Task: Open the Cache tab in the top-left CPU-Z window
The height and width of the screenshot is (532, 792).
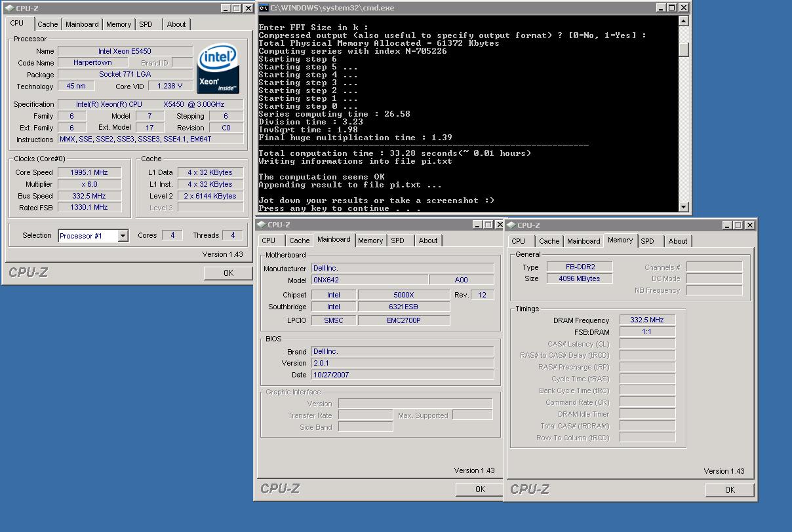Action: click(x=47, y=24)
